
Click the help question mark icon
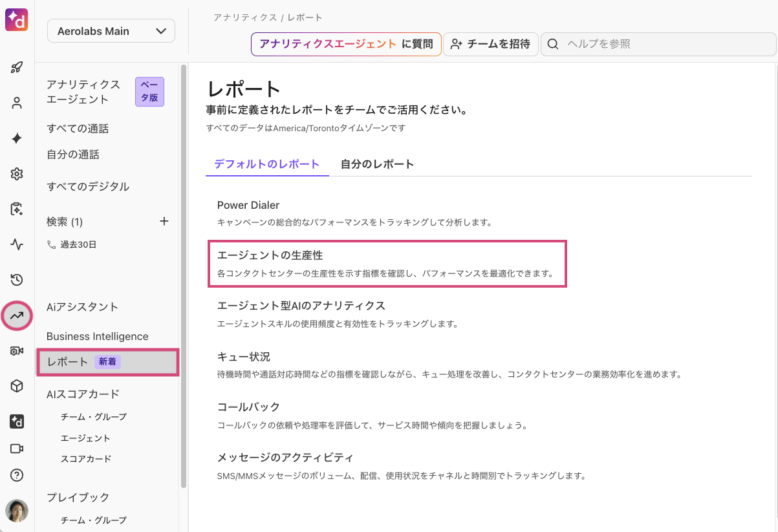click(17, 475)
